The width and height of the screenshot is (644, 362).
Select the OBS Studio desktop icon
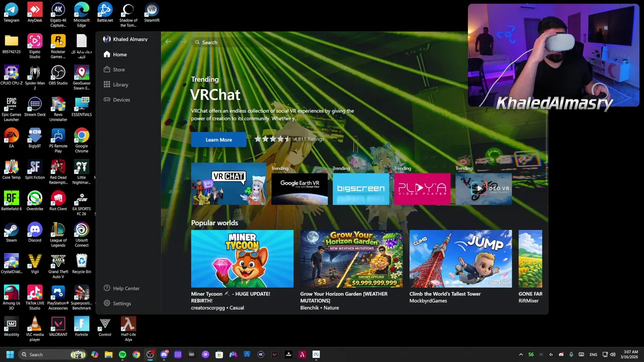click(58, 76)
